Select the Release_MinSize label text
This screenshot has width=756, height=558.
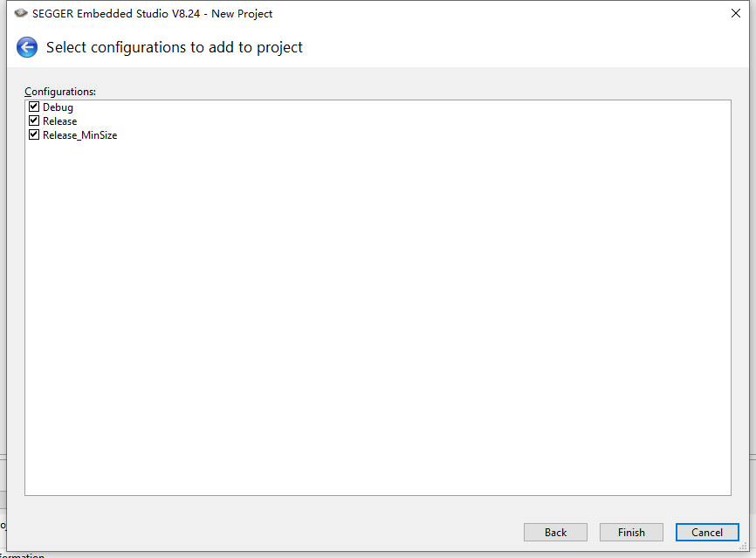tap(79, 135)
